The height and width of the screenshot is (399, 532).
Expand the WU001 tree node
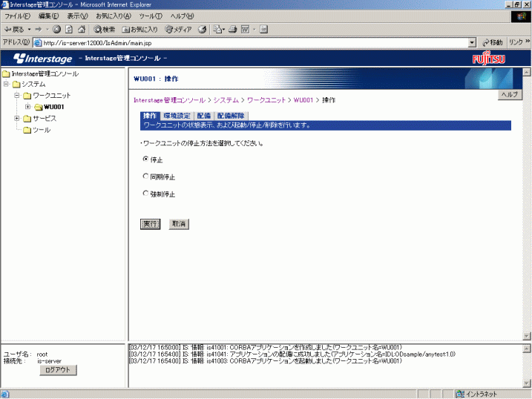pyautogui.click(x=27, y=107)
